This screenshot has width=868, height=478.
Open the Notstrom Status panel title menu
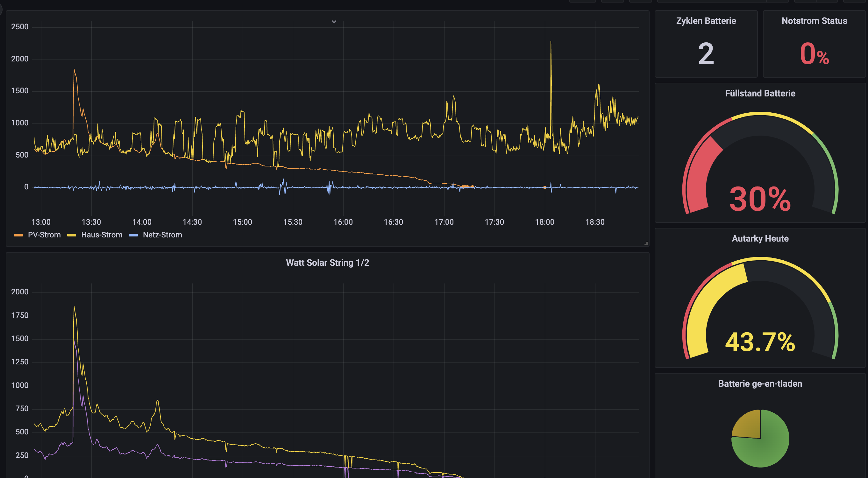pyautogui.click(x=814, y=21)
